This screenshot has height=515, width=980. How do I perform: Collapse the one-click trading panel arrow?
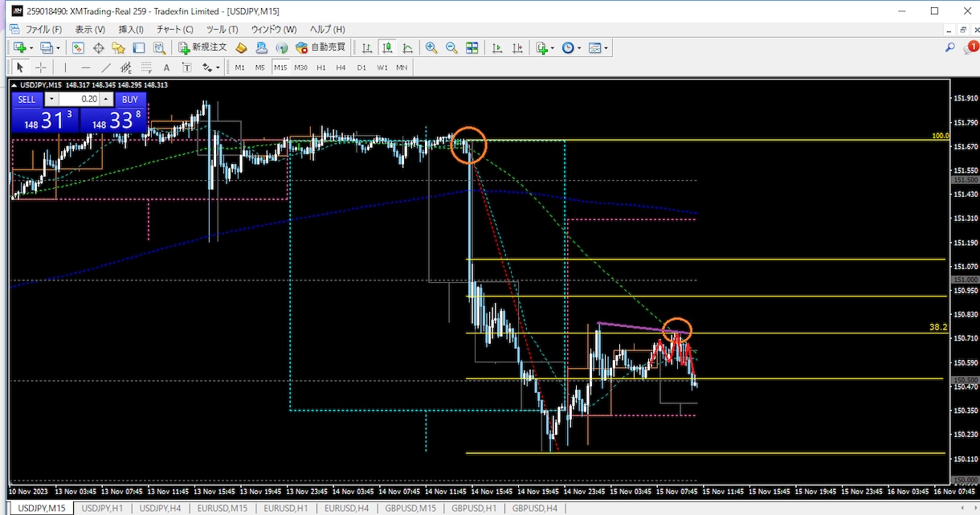pyautogui.click(x=14, y=85)
